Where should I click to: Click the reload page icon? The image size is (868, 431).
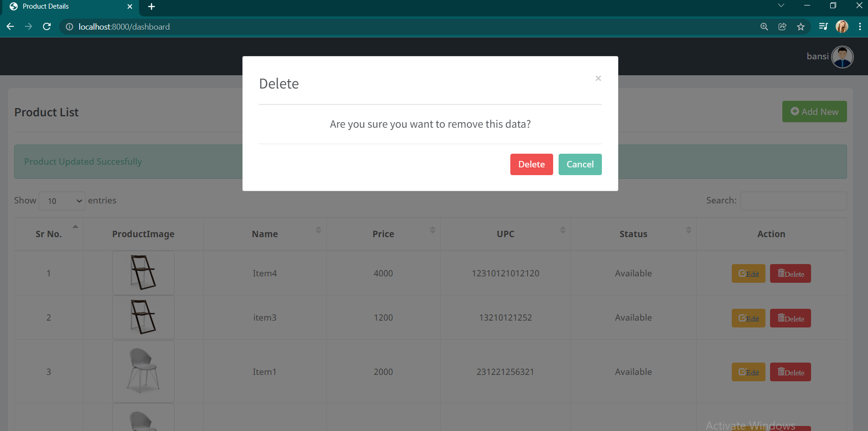(x=47, y=26)
